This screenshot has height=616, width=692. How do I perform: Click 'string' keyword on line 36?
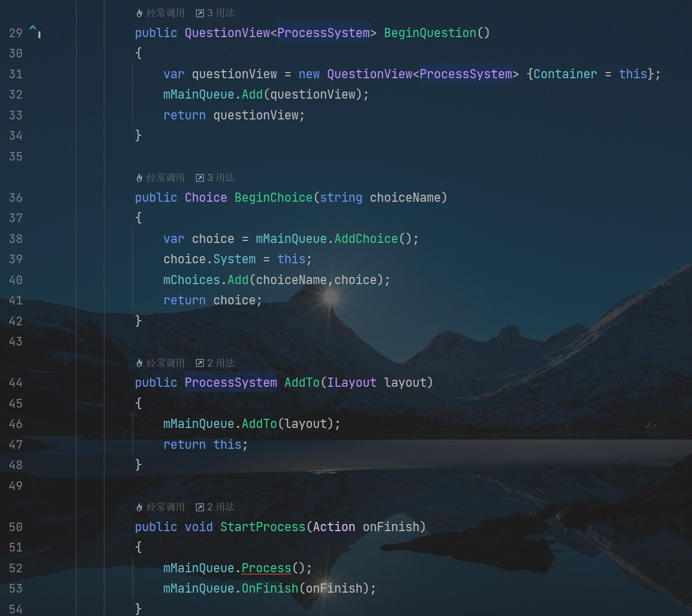(341, 198)
